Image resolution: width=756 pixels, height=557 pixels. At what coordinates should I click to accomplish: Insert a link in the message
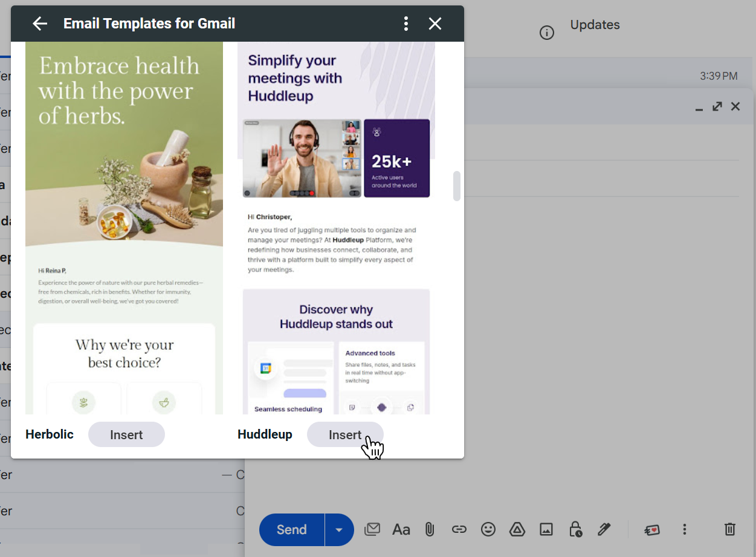pyautogui.click(x=459, y=529)
